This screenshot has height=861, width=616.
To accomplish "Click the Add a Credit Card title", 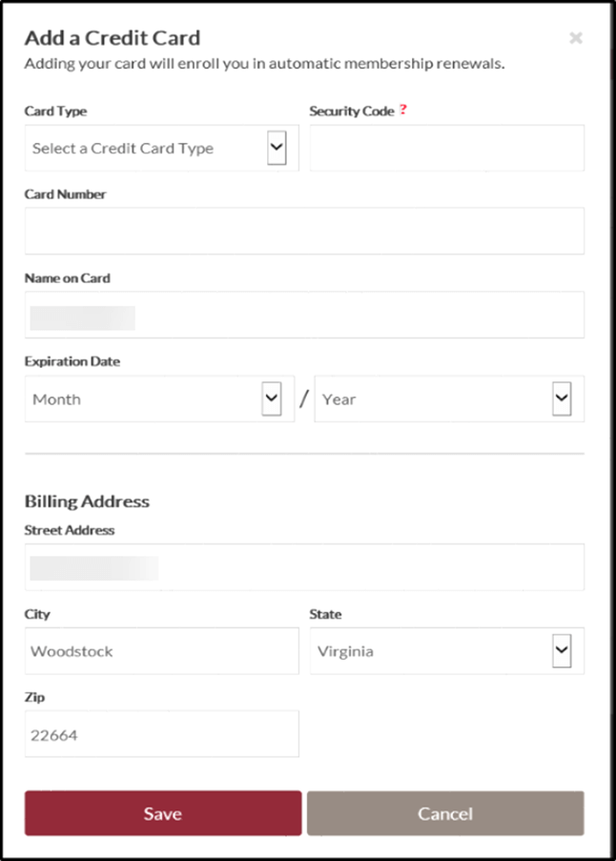I will 113,38.
